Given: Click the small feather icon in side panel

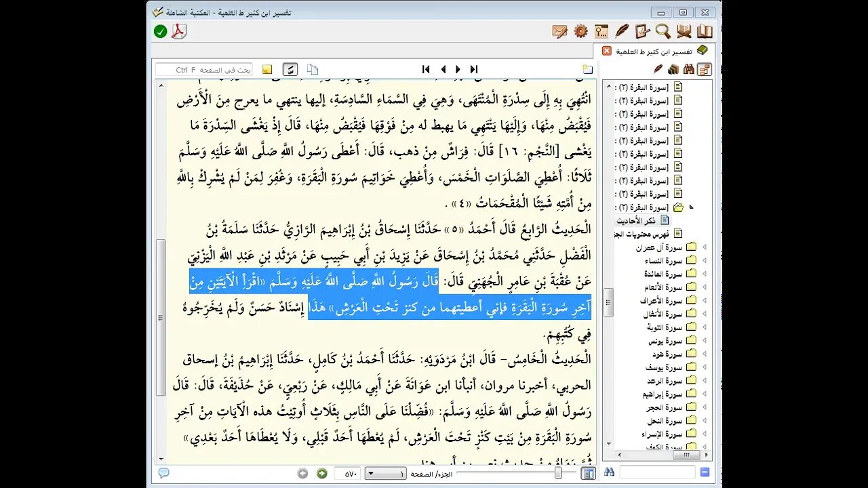Looking at the screenshot, I should pos(658,69).
